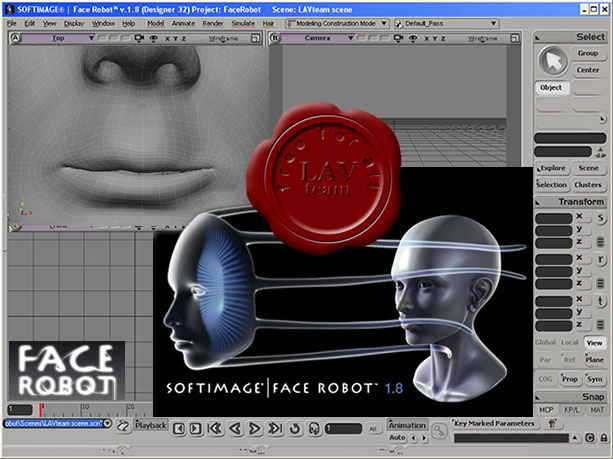Toggle Local transform mode
The image size is (613, 459).
(570, 342)
